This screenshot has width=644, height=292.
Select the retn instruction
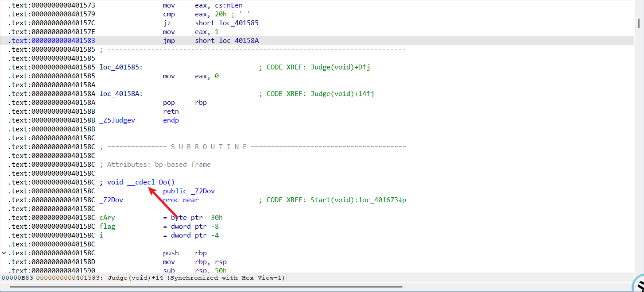[x=171, y=111]
